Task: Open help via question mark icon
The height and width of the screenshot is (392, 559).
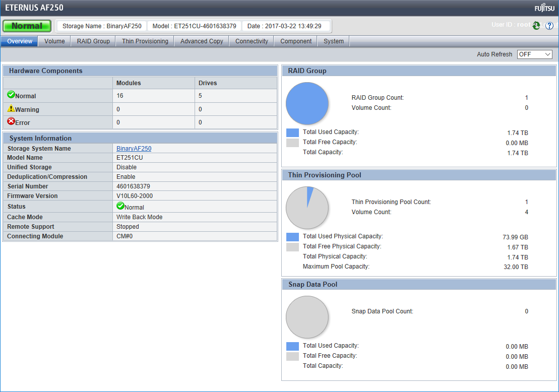Action: coord(549,26)
